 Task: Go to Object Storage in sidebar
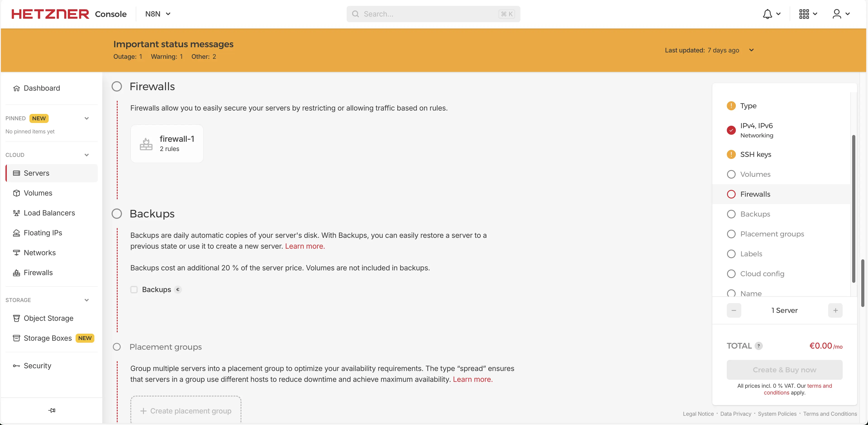point(48,318)
